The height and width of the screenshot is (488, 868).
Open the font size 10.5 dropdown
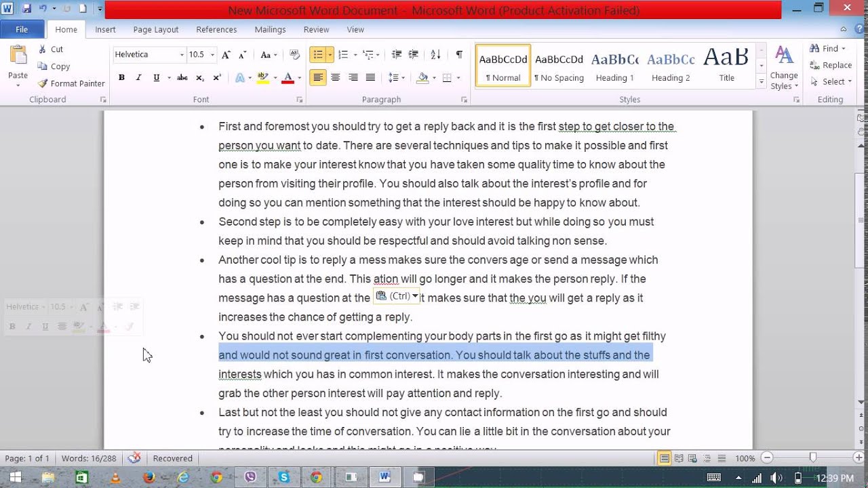212,55
